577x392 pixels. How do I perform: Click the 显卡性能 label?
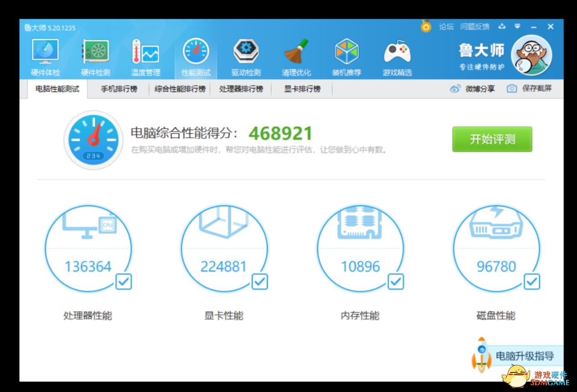[224, 316]
